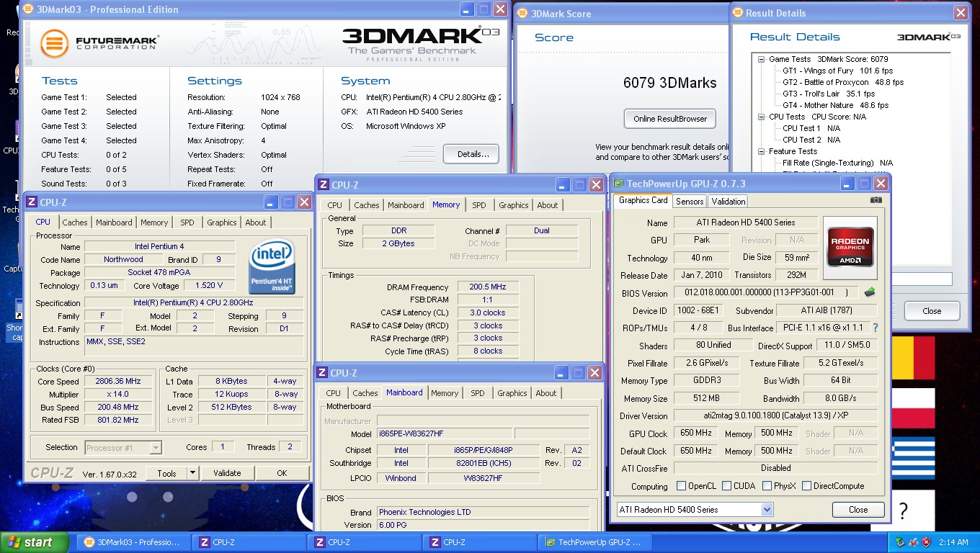Switch to the Sensors tab in GPU-Z
980x553 pixels.
[x=690, y=202]
